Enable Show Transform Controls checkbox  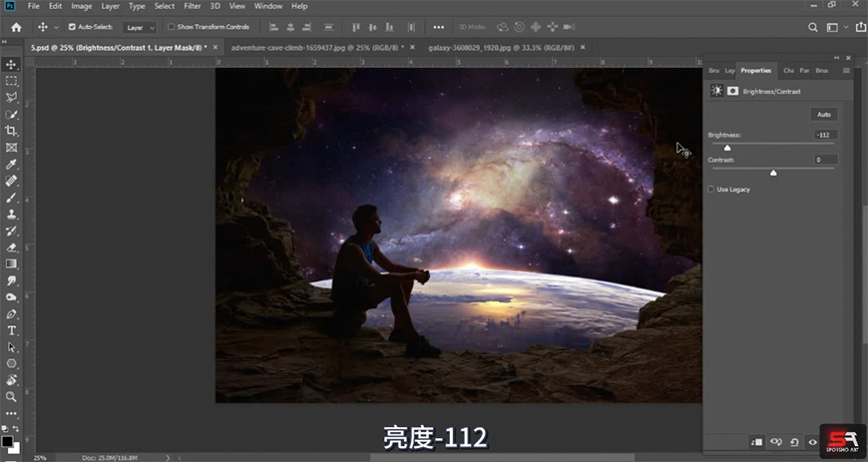pos(171,27)
